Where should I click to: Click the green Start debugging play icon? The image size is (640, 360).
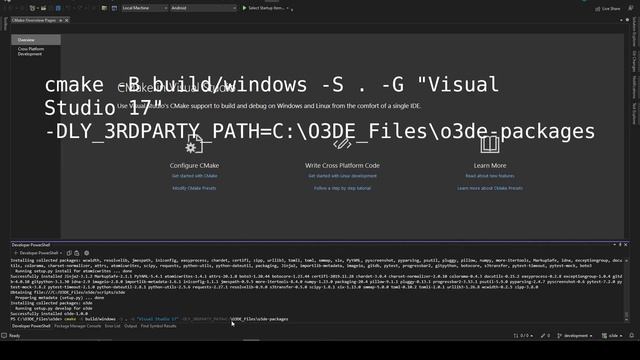(244, 8)
